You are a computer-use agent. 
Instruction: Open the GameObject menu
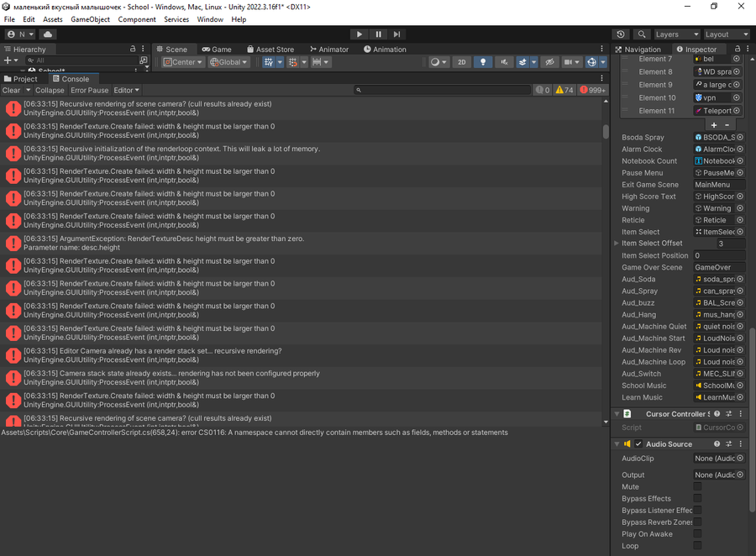(x=90, y=19)
